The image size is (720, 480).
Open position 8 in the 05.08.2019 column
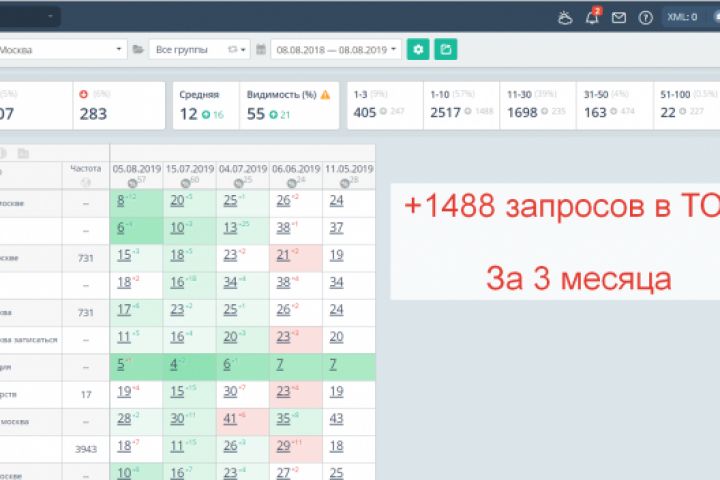(121, 201)
